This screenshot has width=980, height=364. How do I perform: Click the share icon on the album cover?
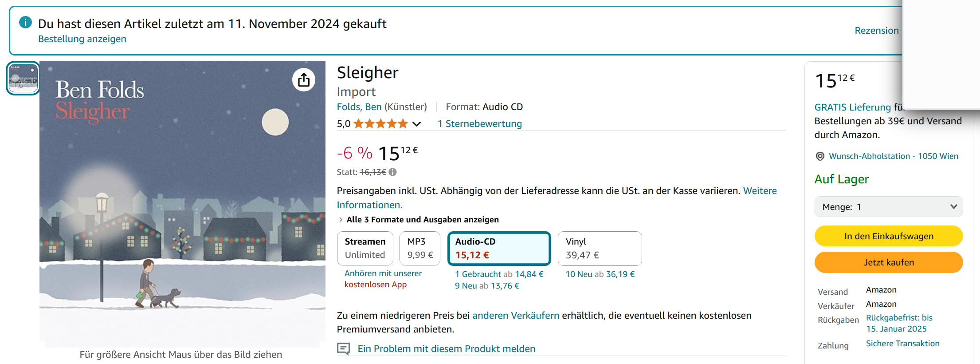click(x=304, y=80)
